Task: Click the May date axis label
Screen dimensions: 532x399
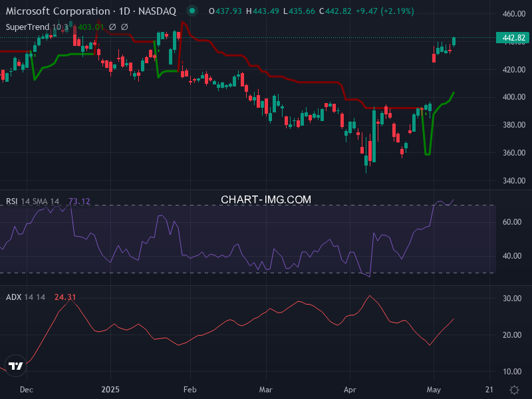Action: click(x=434, y=390)
